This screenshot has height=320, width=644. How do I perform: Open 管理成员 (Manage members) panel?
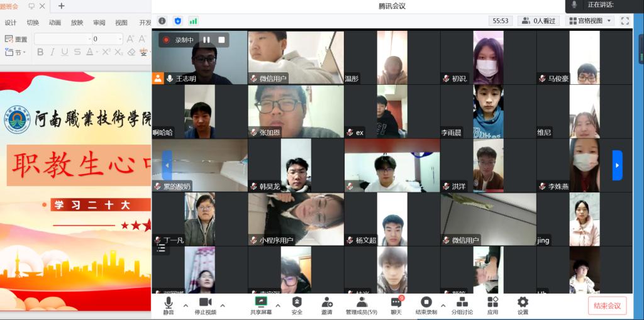click(361, 305)
